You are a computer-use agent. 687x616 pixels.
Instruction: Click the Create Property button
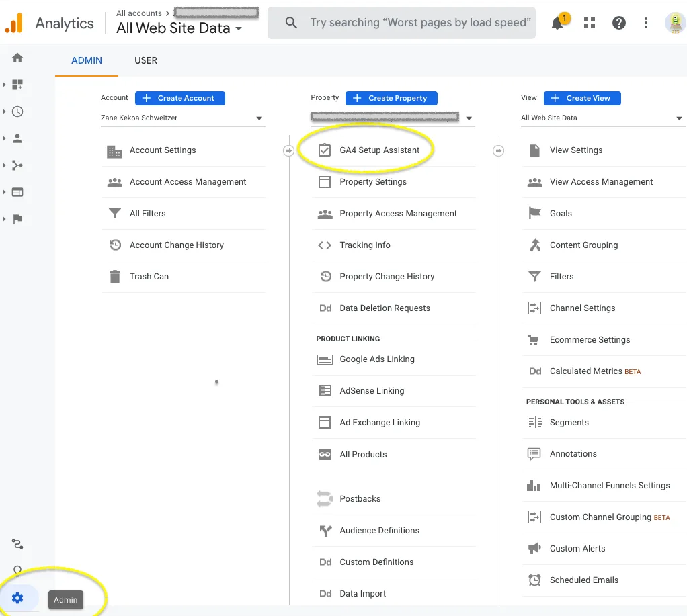(x=391, y=99)
